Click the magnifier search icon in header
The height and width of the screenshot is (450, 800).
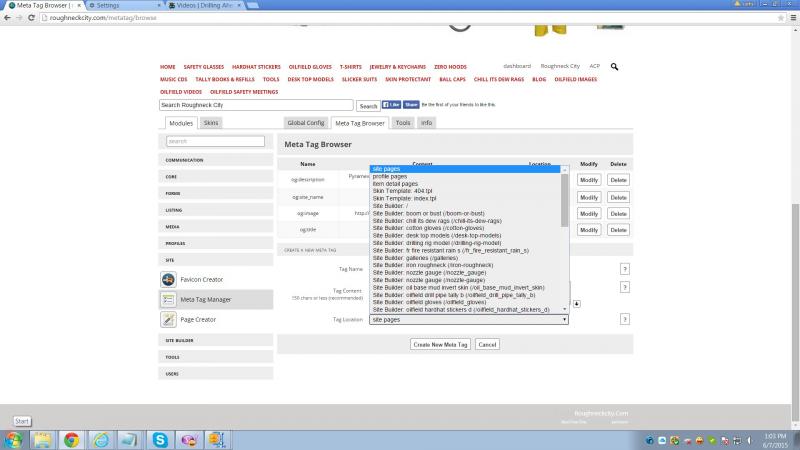[615, 67]
